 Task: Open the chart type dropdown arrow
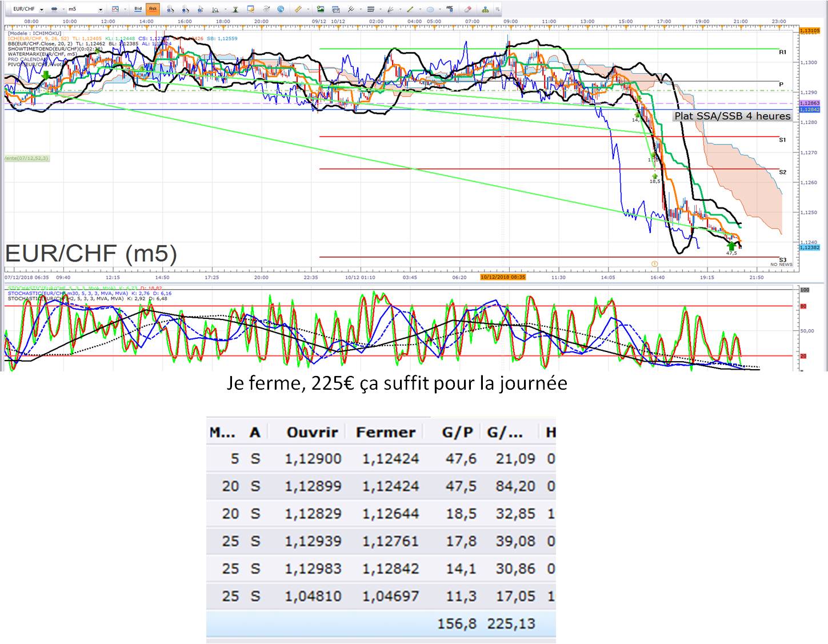tap(125, 10)
